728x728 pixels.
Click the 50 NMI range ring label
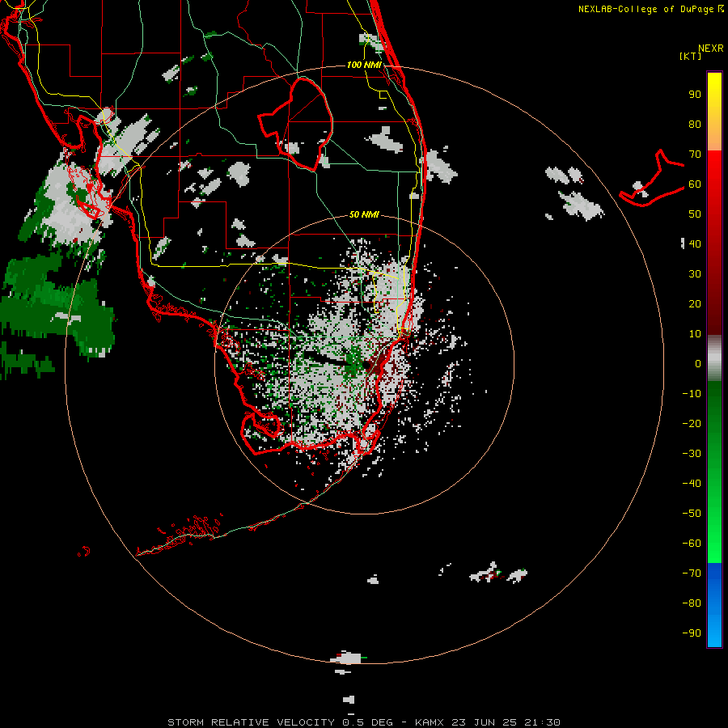point(364,214)
